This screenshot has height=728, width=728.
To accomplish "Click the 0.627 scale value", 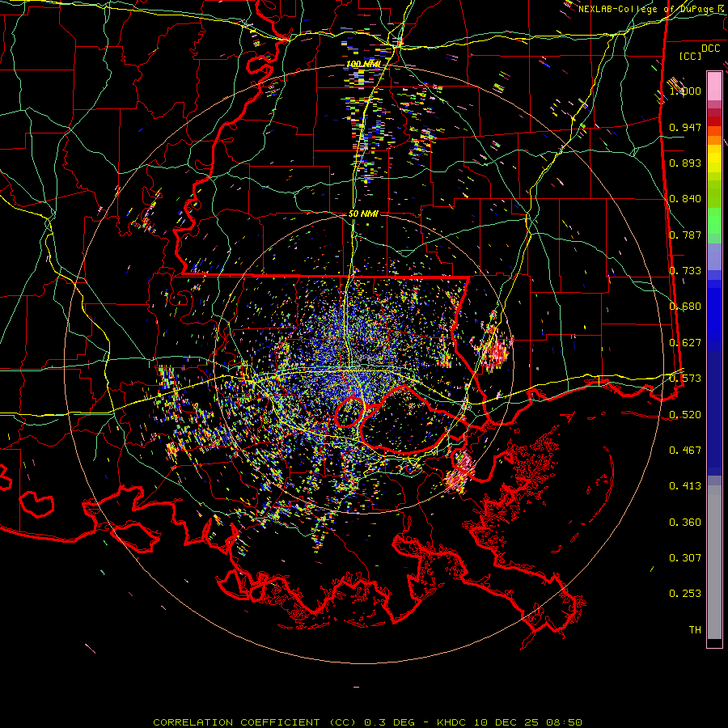I will point(685,343).
